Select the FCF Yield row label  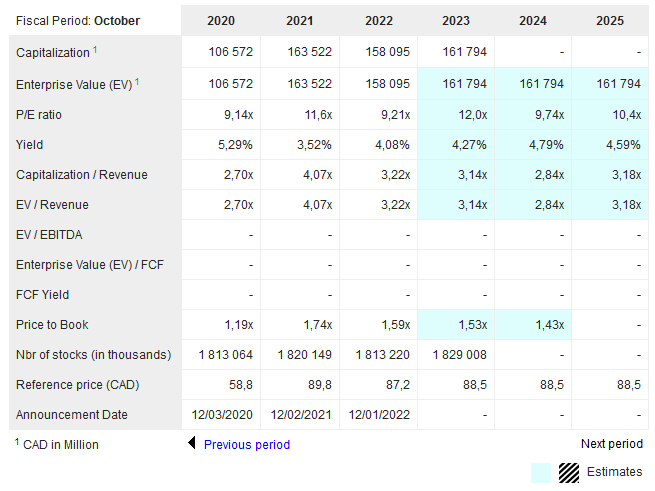pos(43,295)
